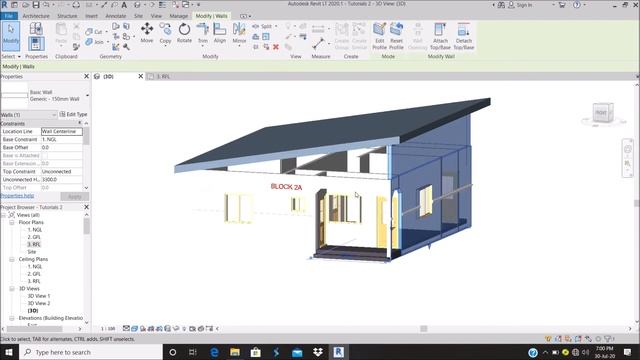Screen dimensions: 640x360
Task: Use the Join geometry tool
Action: coord(95,42)
